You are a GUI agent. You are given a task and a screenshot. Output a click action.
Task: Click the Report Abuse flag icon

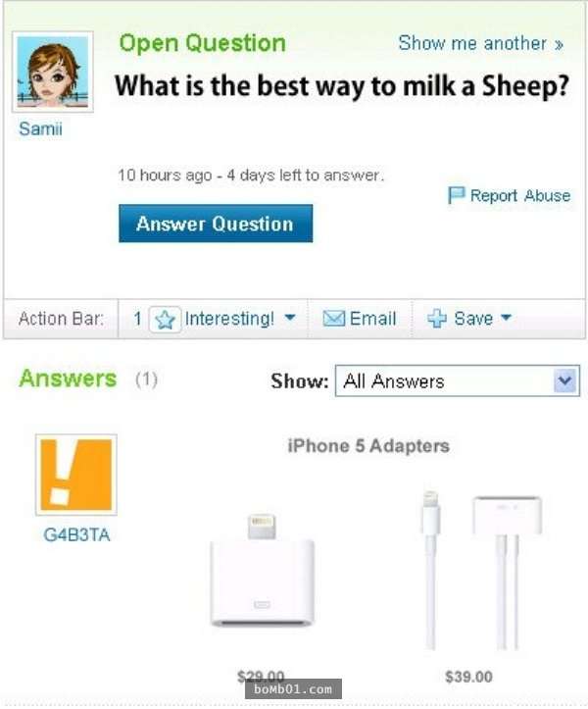click(456, 195)
